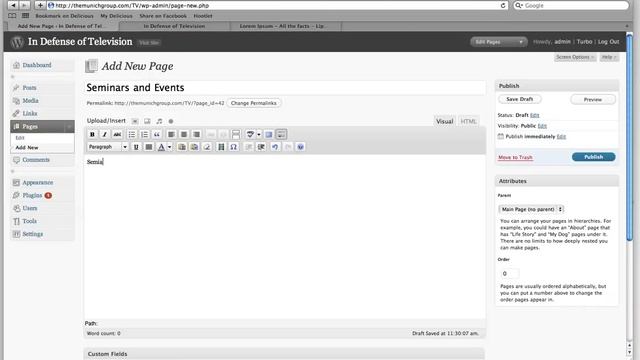Click the page title input field
This screenshot has height=360, width=640.
pos(285,88)
